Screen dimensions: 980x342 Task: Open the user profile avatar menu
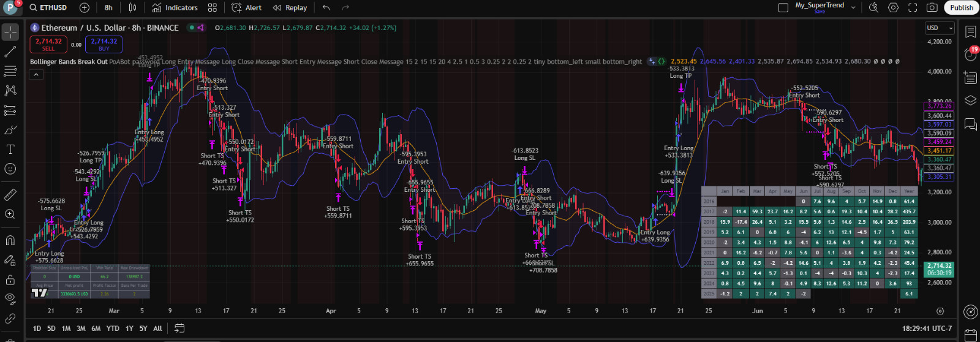click(x=10, y=7)
